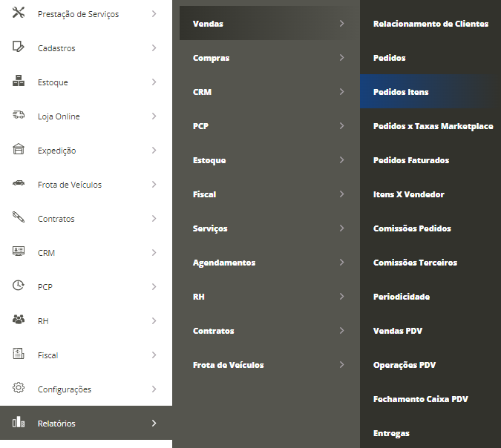Click the Cadastros pencil-note icon
Image resolution: width=501 pixels, height=448 pixels.
tap(19, 48)
